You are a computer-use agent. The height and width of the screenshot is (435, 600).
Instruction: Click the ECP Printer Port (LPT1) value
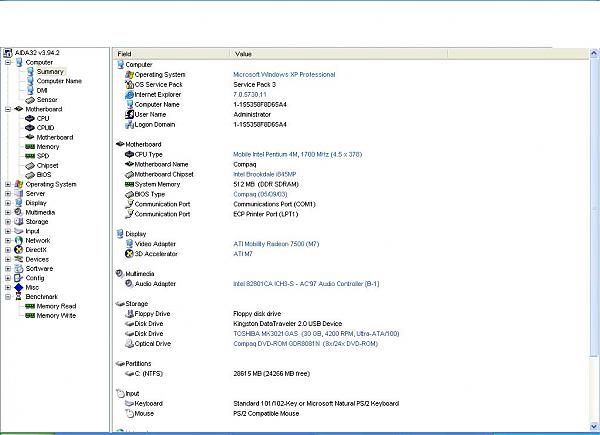click(266, 214)
